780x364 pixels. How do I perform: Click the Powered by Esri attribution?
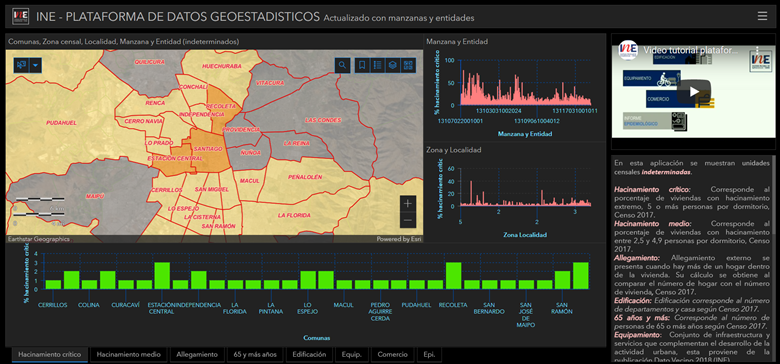399,239
